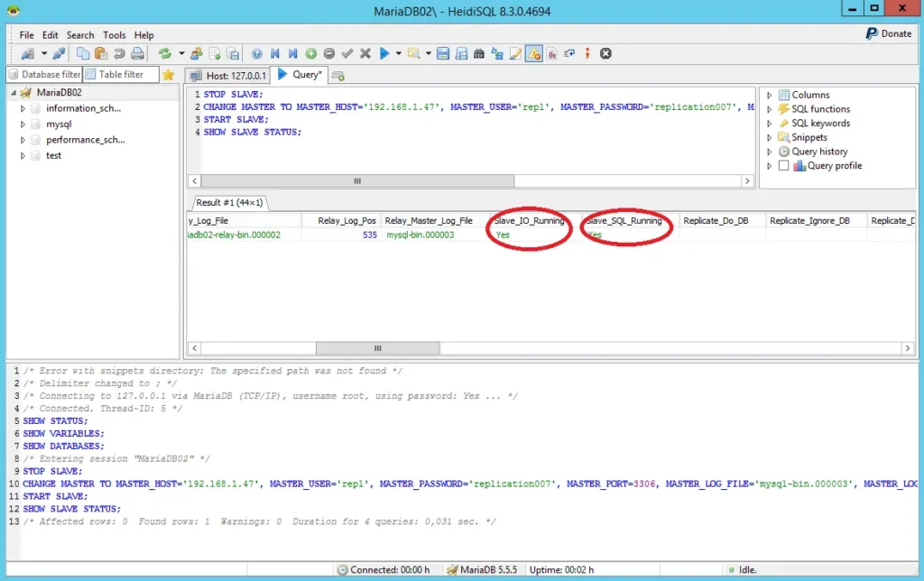Image resolution: width=924 pixels, height=581 pixels.
Task: Expand SQL functions in helper panel
Action: coord(769,109)
